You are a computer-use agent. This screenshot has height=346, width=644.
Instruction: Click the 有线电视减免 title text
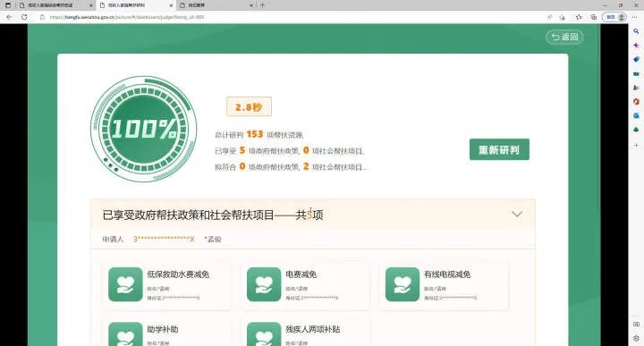447,274
